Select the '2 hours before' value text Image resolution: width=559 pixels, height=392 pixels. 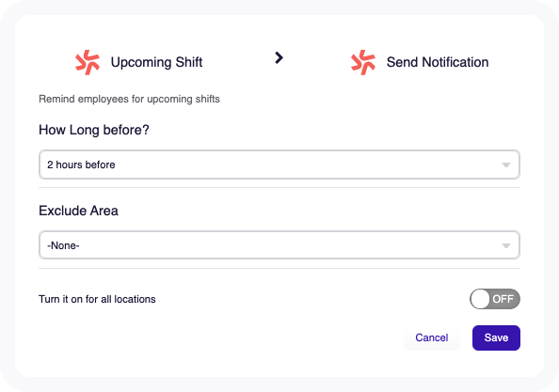pos(81,165)
